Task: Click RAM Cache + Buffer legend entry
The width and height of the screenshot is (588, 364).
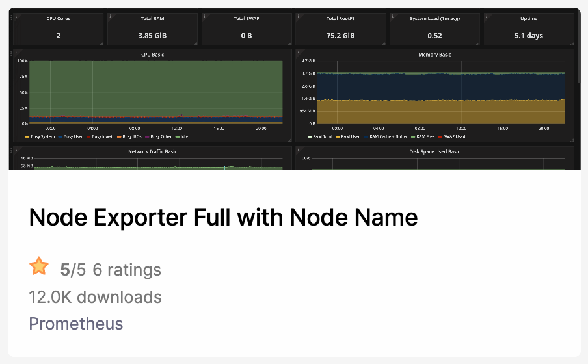Action: coord(386,137)
